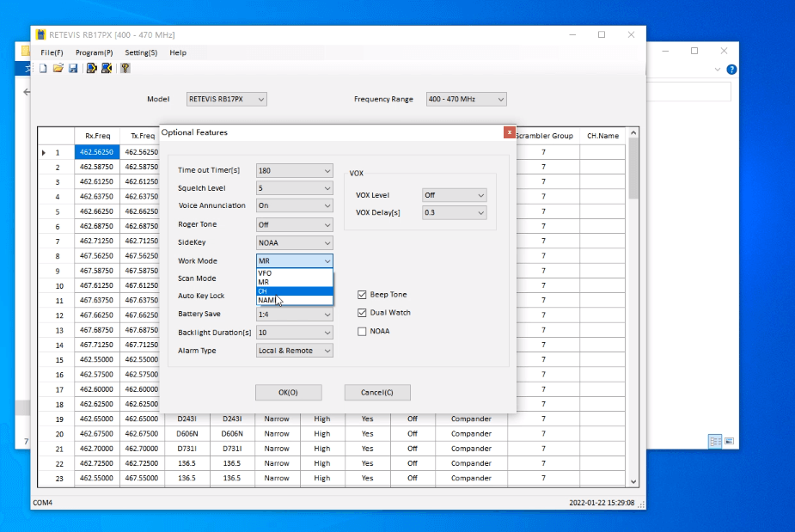
Task: Click the Save floppy disk icon
Action: coord(73,68)
